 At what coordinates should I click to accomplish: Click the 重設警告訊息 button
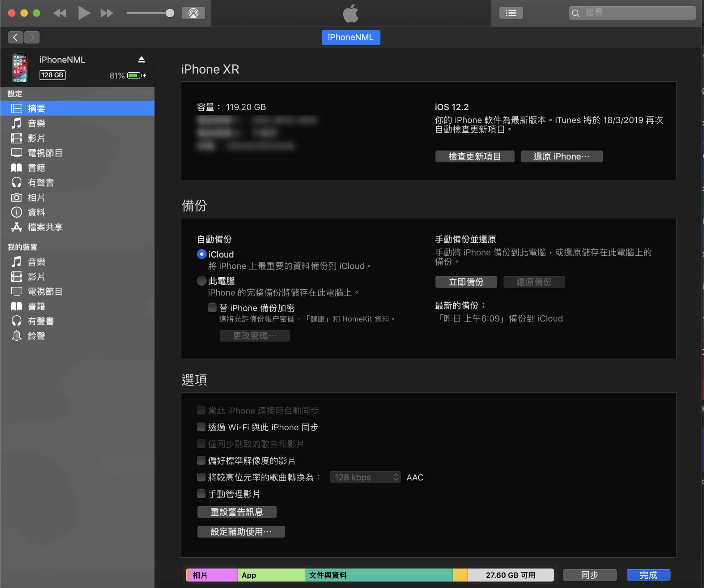237,512
